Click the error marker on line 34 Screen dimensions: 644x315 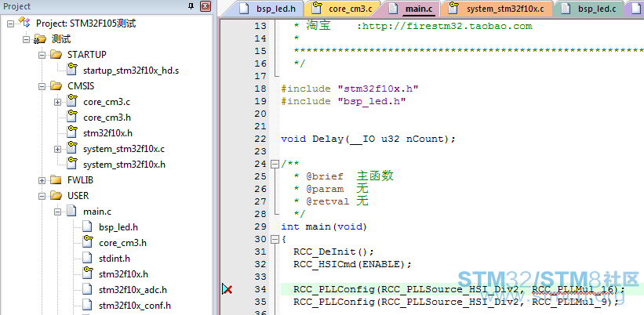click(x=227, y=290)
